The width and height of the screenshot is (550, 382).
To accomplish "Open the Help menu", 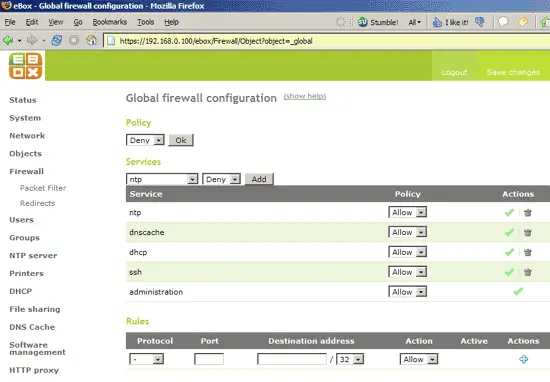I will [172, 22].
